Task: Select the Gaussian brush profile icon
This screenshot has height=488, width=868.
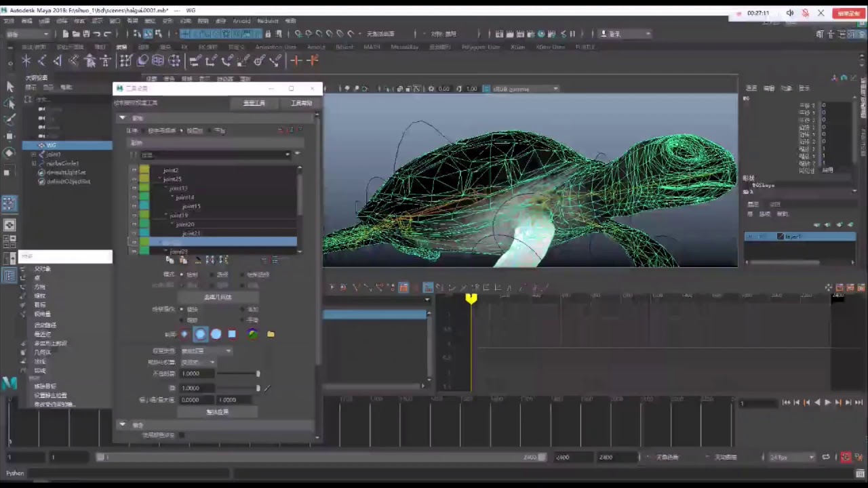Action: click(x=184, y=334)
